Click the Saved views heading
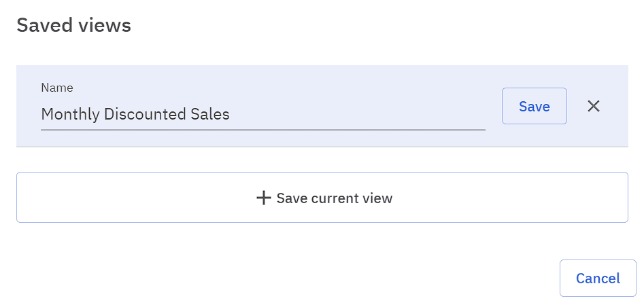 (73, 26)
